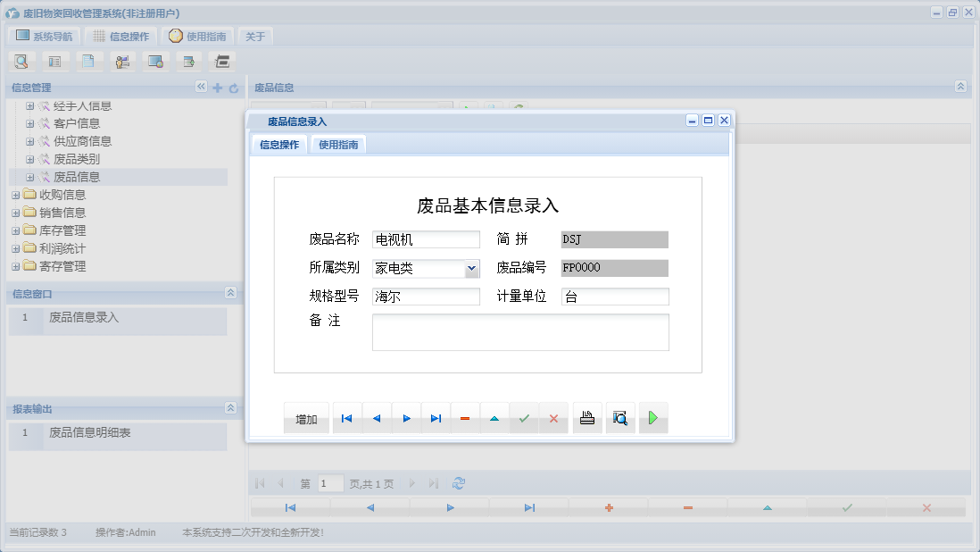Confirm the record with the green checkmark icon

(524, 417)
